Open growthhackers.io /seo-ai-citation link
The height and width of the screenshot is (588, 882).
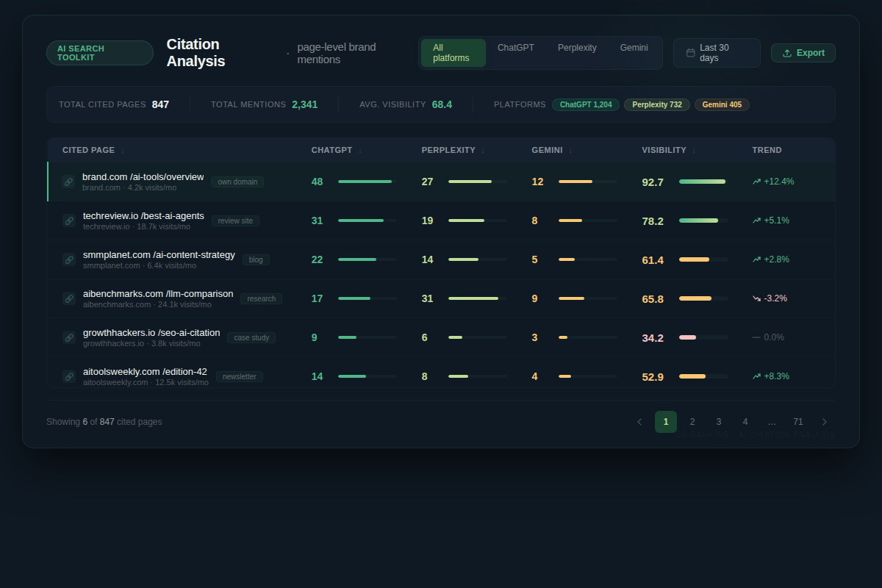(x=151, y=332)
